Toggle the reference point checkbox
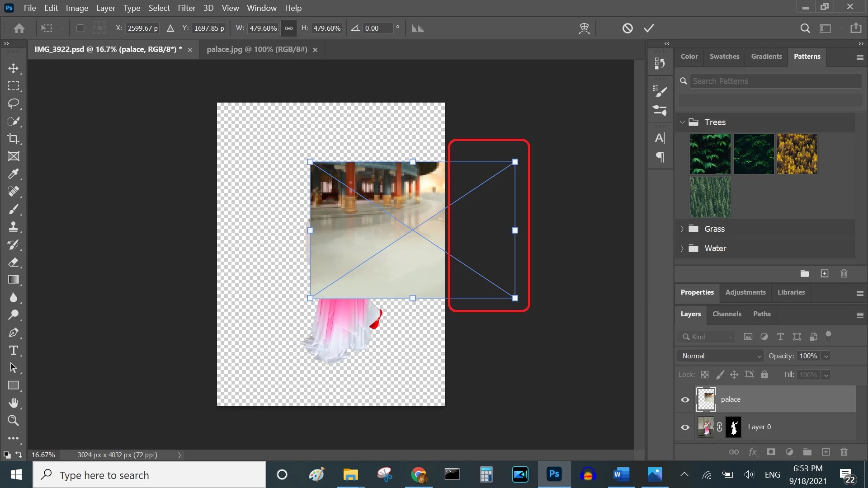Viewport: 868px width, 488px height. tap(80, 28)
